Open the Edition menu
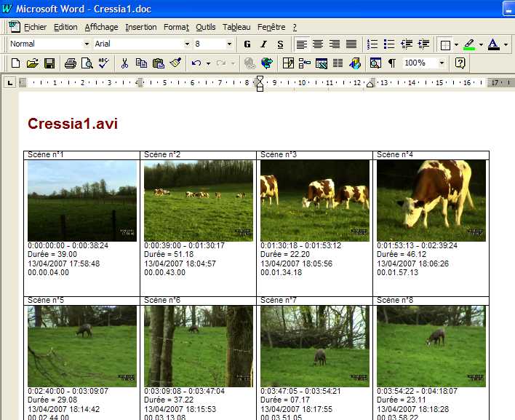 coord(65,27)
